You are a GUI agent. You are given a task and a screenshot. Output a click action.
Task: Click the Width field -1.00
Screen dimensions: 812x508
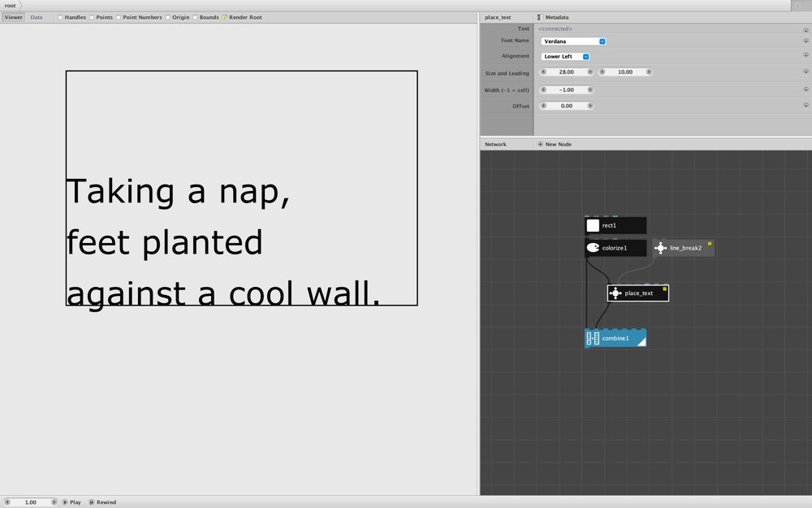[567, 89]
